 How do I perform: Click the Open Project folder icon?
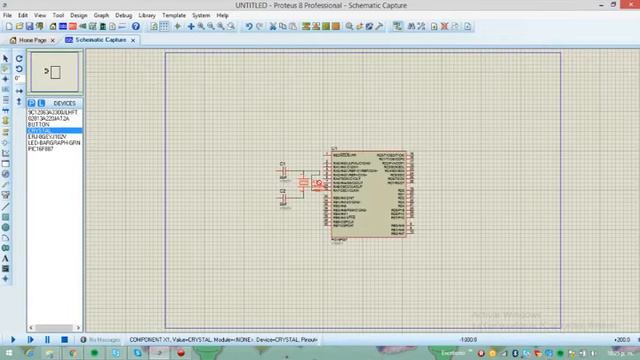19,27
